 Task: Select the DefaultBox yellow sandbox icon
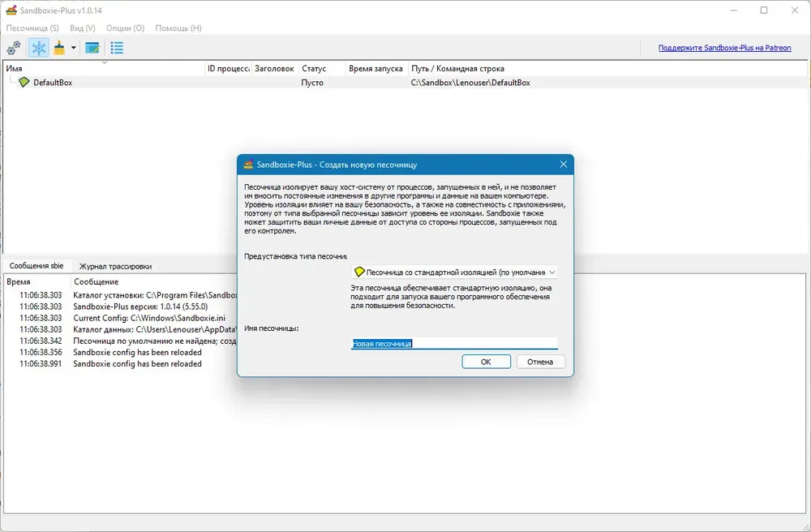click(x=24, y=82)
